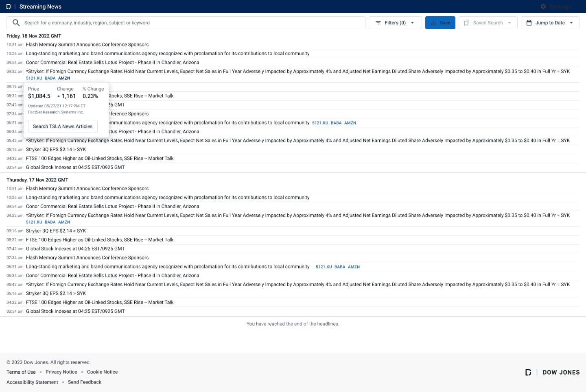Open Thursday's 05:16 am Stryker 3Q EPS headline
Image resolution: width=586 pixels, height=392 pixels.
tap(56, 294)
